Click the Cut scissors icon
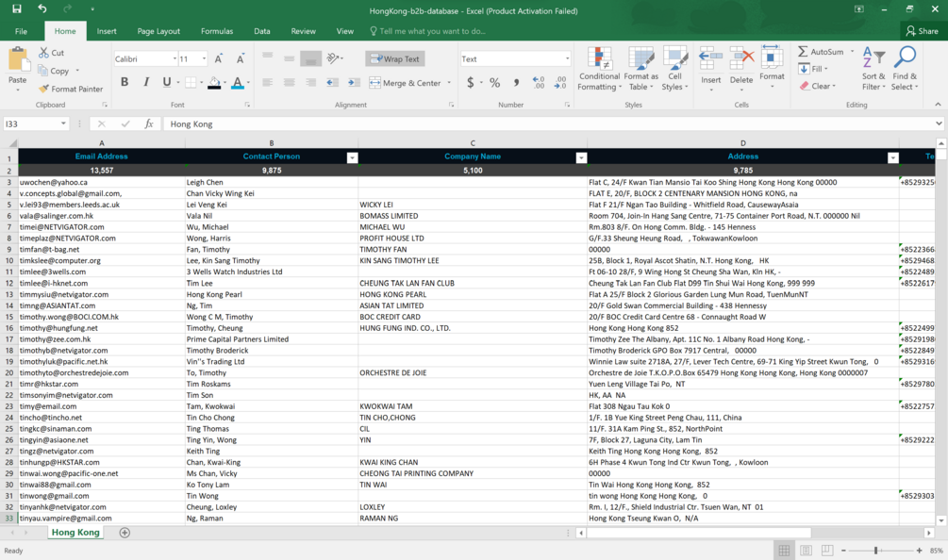 coord(43,53)
